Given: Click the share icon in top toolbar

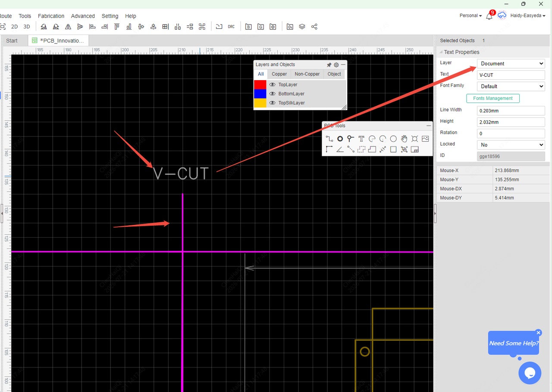Looking at the screenshot, I should pos(314,27).
